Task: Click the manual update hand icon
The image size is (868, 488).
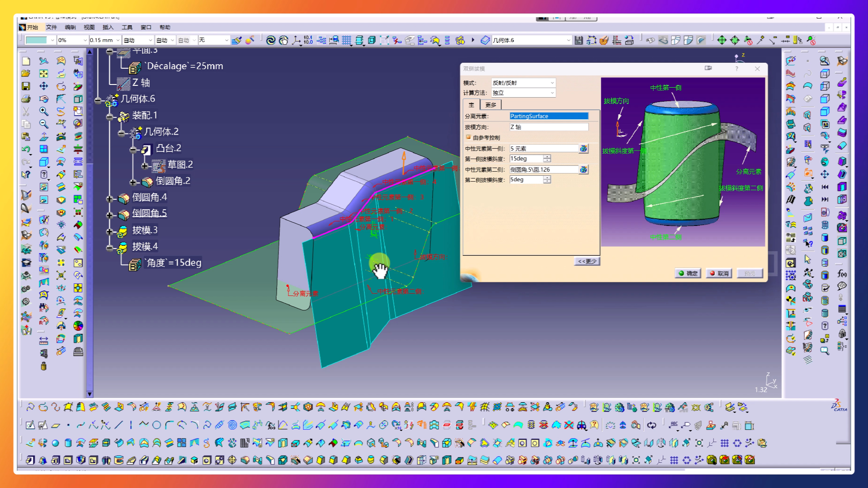Action: [283, 40]
